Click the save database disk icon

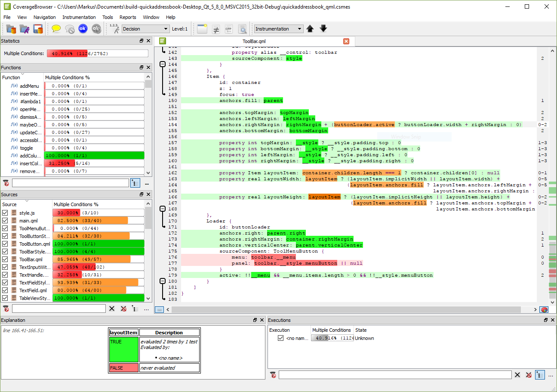pos(38,29)
